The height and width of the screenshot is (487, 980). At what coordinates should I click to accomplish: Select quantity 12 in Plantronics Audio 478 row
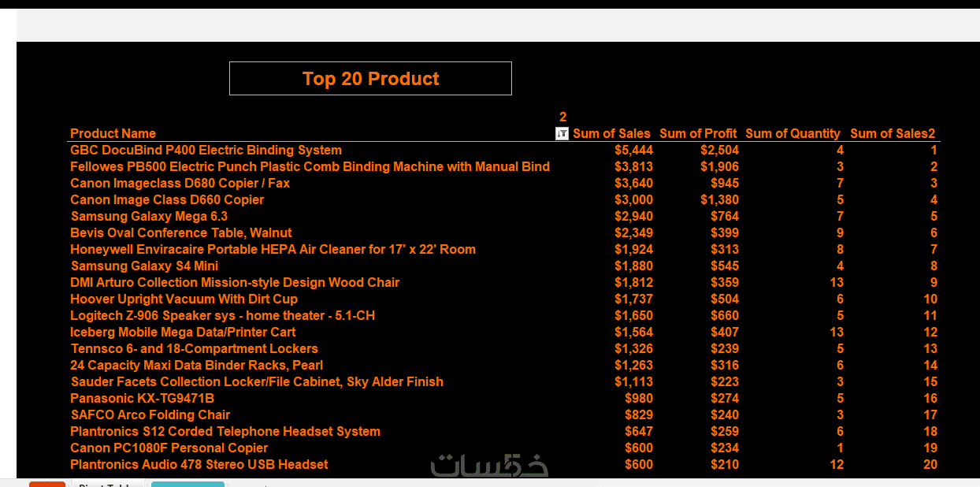837,465
